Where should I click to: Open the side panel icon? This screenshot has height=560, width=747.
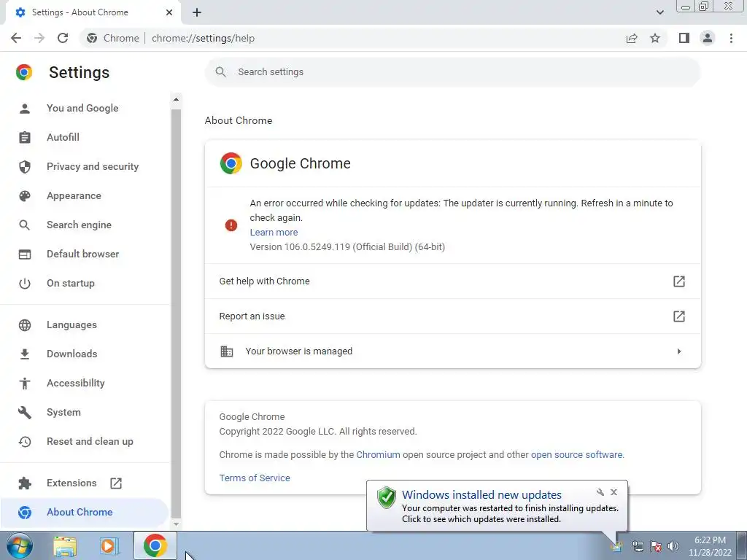pyautogui.click(x=684, y=38)
